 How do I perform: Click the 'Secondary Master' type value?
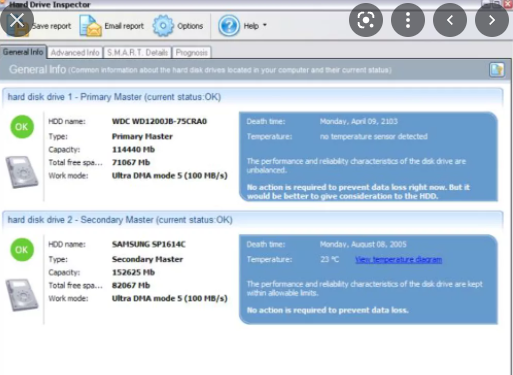(x=147, y=259)
